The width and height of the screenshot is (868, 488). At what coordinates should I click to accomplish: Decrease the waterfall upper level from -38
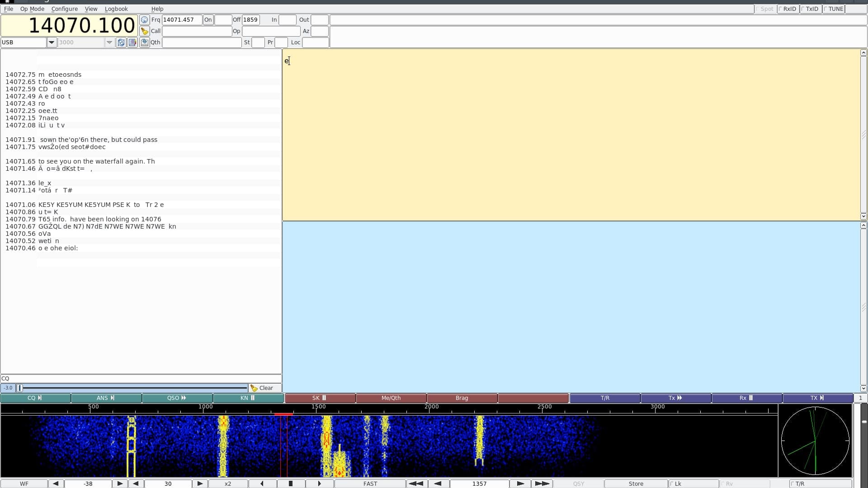click(56, 483)
